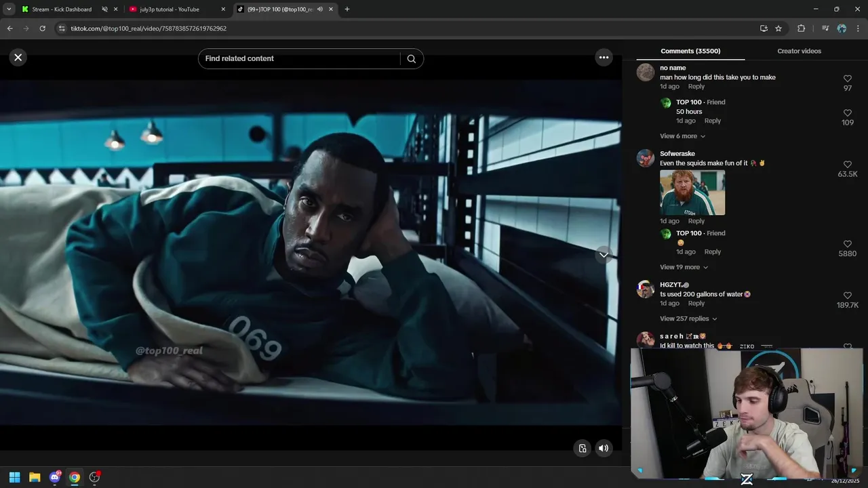Image resolution: width=868 pixels, height=488 pixels.
Task: Open the tab search dropdown arrow
Action: point(9,9)
